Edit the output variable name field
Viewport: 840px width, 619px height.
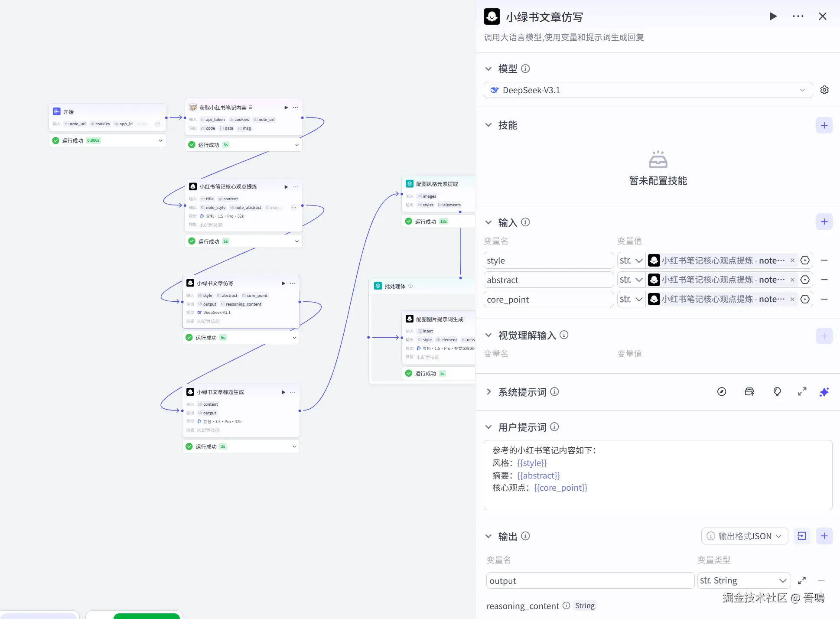(590, 581)
